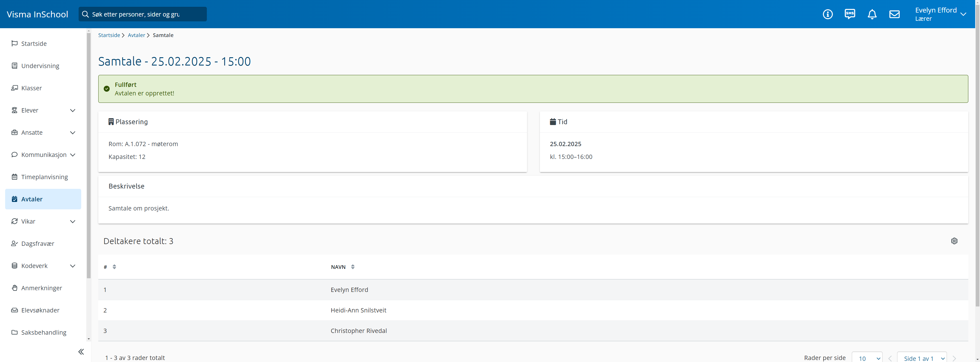980x362 pixels.
Task: Click the sidebar vertical scrollbar
Action: (x=89, y=152)
